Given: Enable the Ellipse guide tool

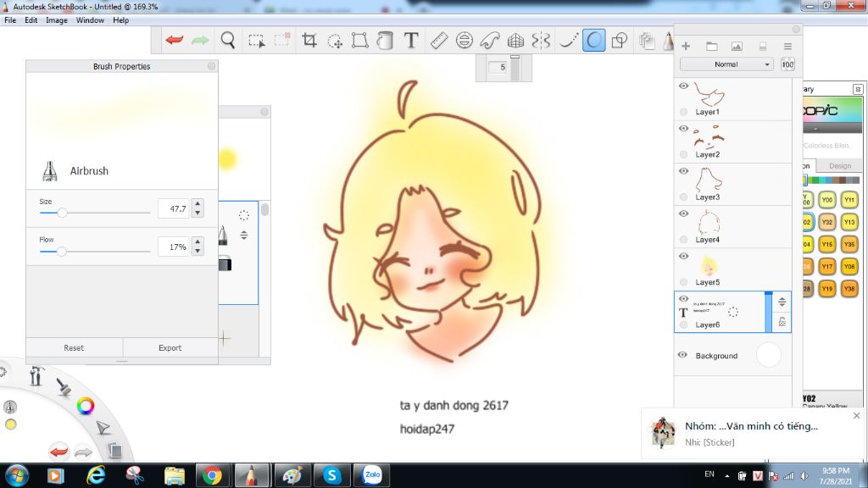Looking at the screenshot, I should point(464,40).
